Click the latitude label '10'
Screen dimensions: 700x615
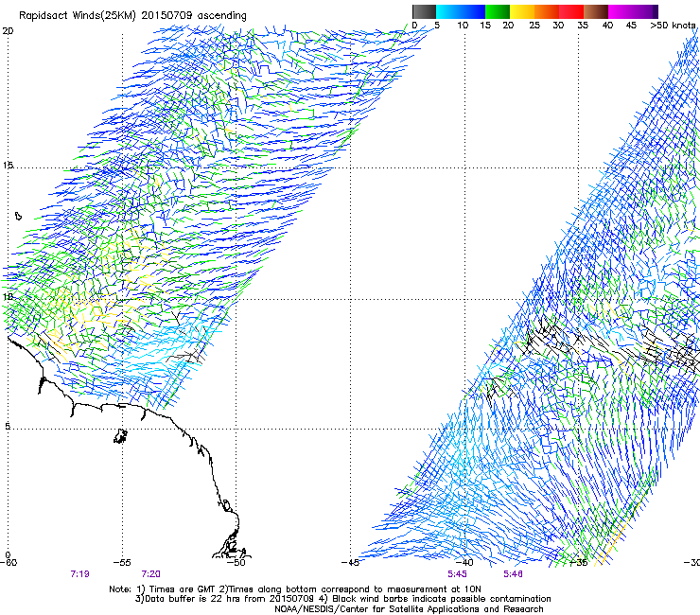tap(8, 296)
